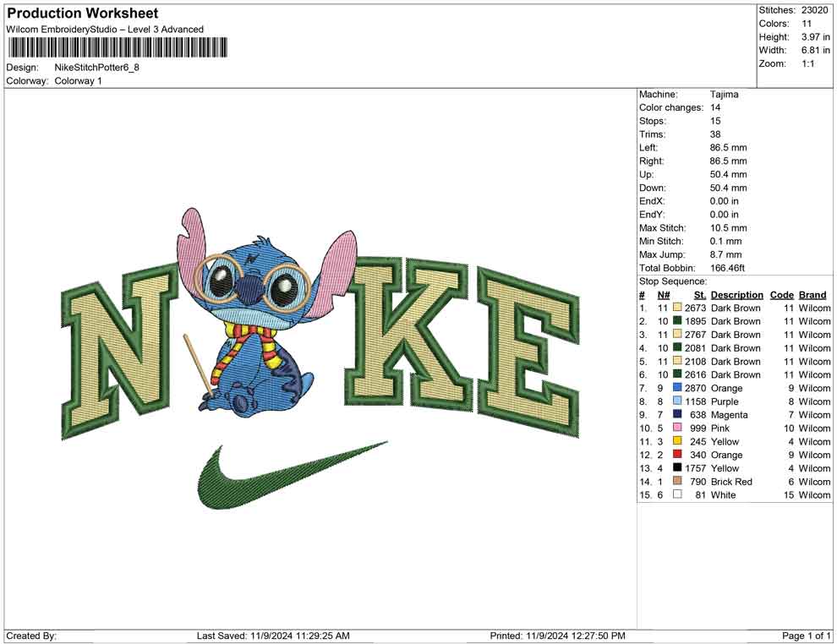Click the white swatch beside 81
837x644 pixels.
tap(677, 494)
